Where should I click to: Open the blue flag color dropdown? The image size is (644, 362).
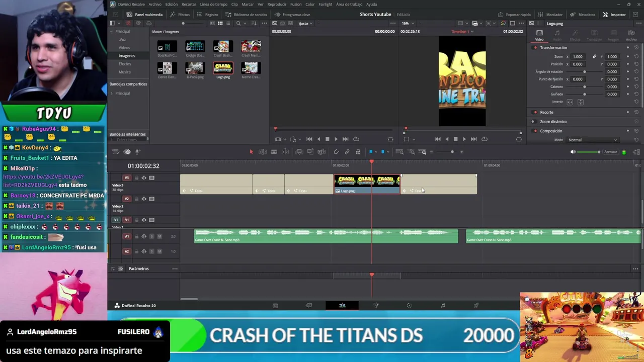pos(376,152)
